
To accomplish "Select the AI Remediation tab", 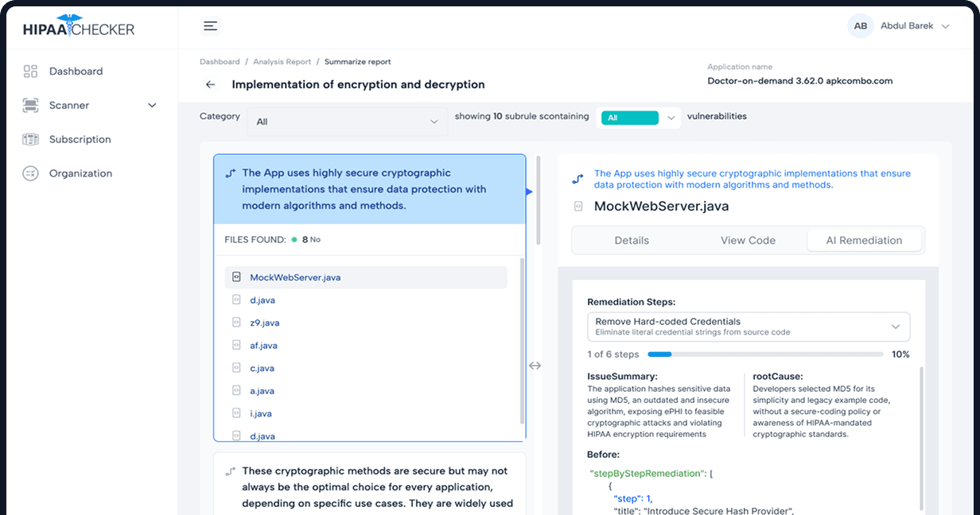I will click(865, 240).
